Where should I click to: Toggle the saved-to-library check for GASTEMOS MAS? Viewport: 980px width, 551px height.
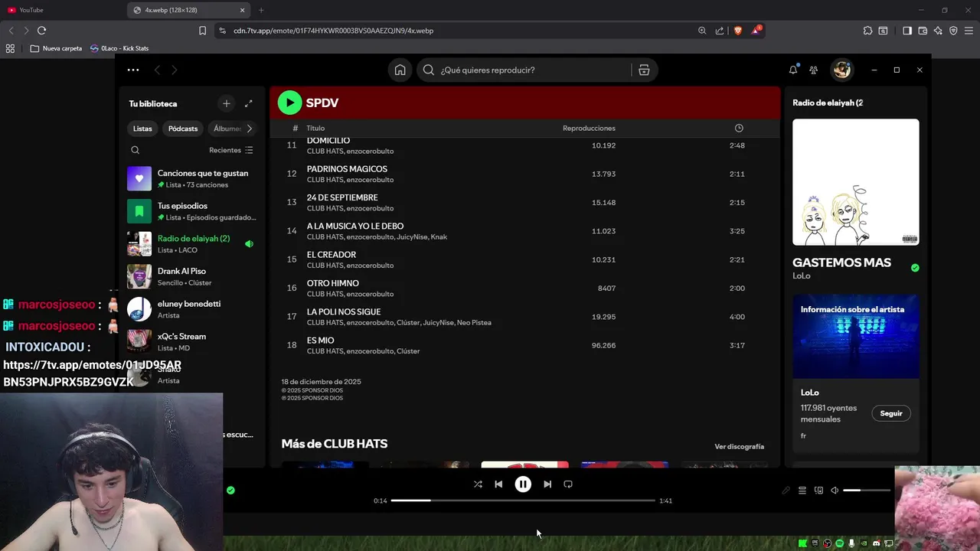pyautogui.click(x=915, y=268)
